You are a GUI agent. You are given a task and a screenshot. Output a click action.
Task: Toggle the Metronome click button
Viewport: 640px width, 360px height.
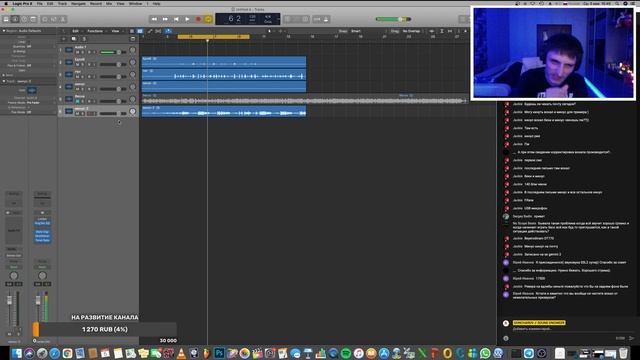326,19
